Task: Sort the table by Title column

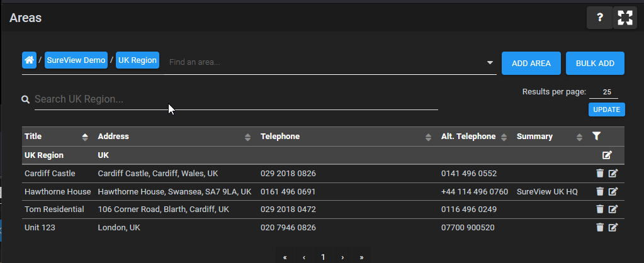Action: [85, 137]
